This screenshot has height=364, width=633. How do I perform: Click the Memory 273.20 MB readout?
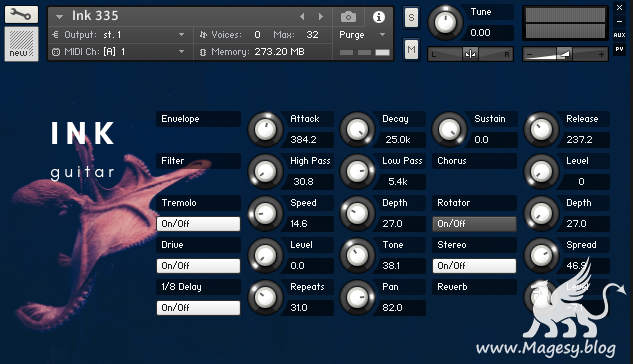click(279, 52)
